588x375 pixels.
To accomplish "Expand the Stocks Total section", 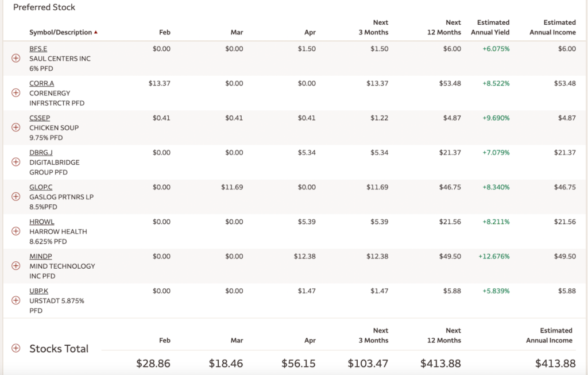I will click(x=16, y=349).
